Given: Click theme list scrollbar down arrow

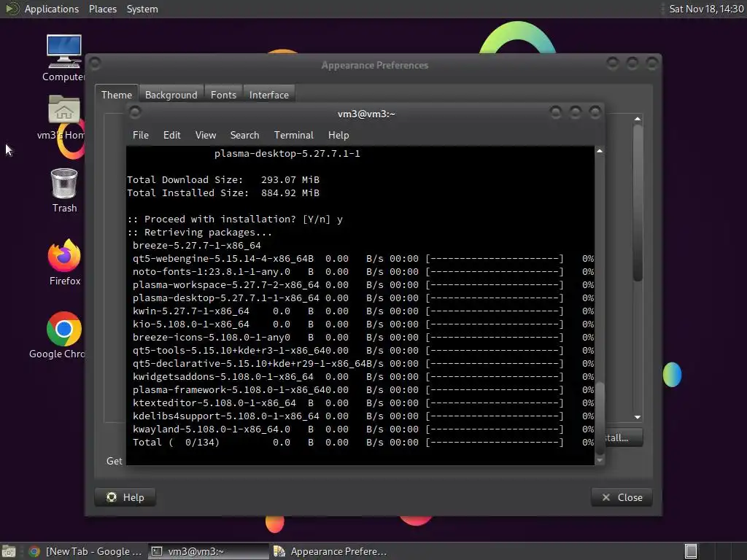Looking at the screenshot, I should [638, 417].
